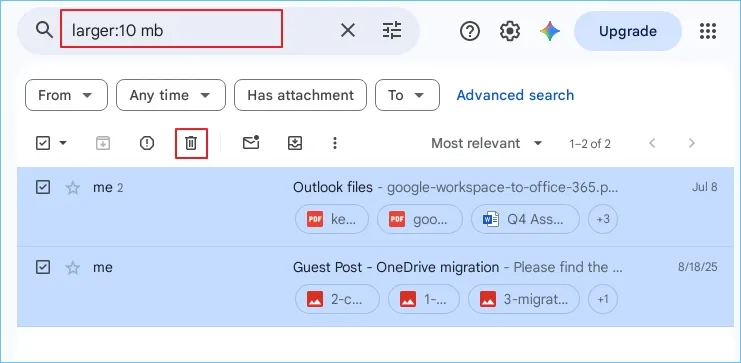Open the Support help icon
741x363 pixels.
coord(470,32)
